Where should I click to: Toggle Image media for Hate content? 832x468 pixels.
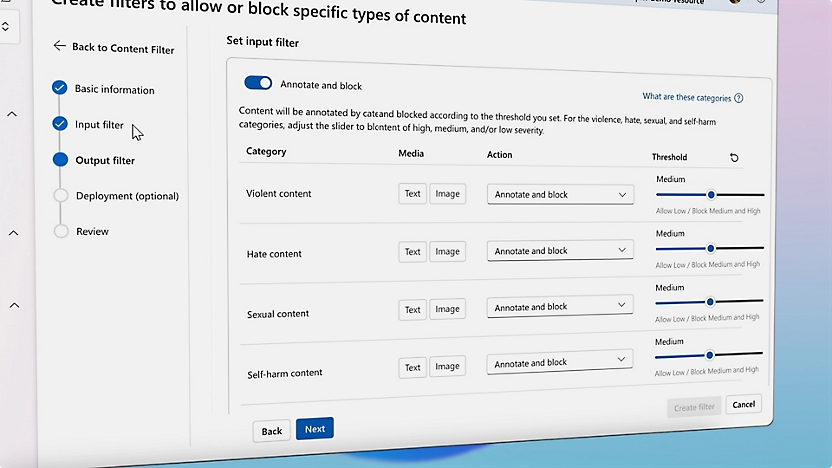[447, 252]
